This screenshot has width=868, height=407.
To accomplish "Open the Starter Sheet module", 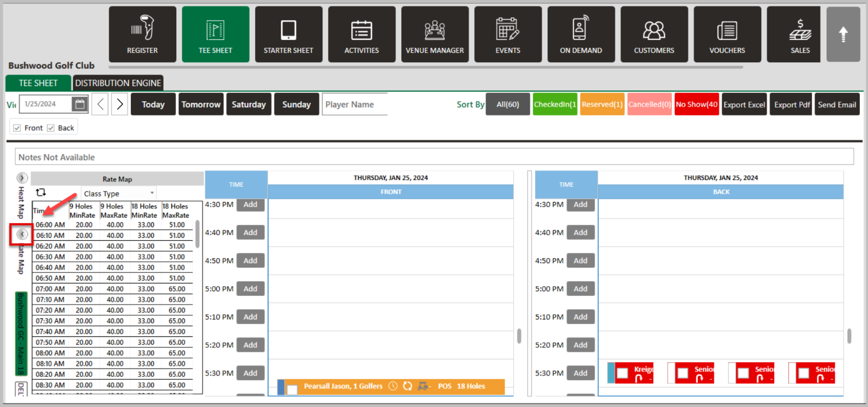I will coord(288,34).
